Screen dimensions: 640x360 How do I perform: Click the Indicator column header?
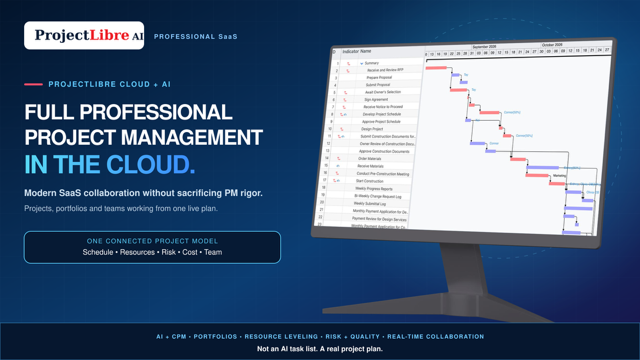tap(350, 51)
